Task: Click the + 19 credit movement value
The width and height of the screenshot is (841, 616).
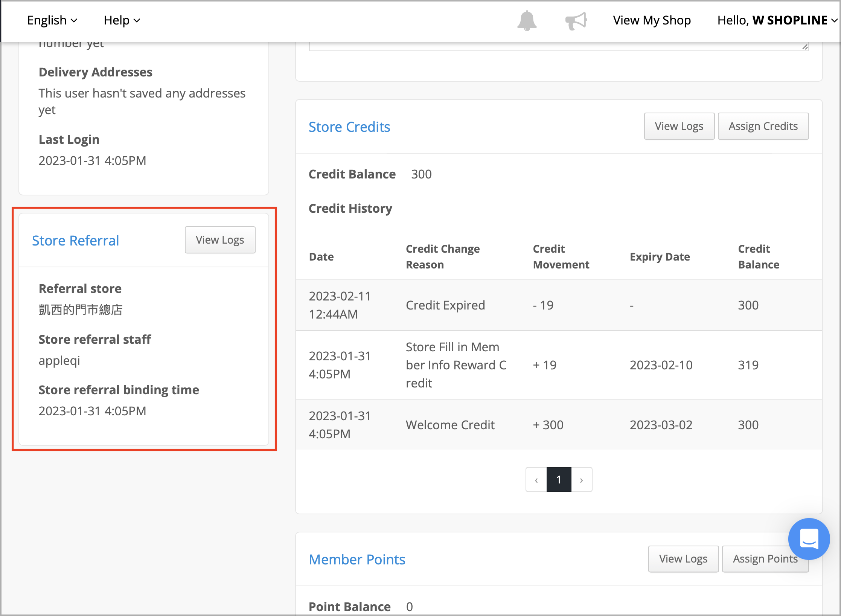Action: click(x=545, y=365)
